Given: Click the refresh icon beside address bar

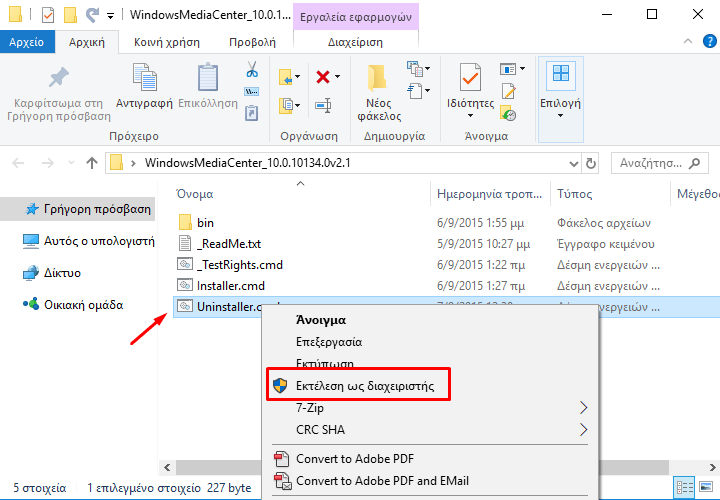Looking at the screenshot, I should point(591,163).
